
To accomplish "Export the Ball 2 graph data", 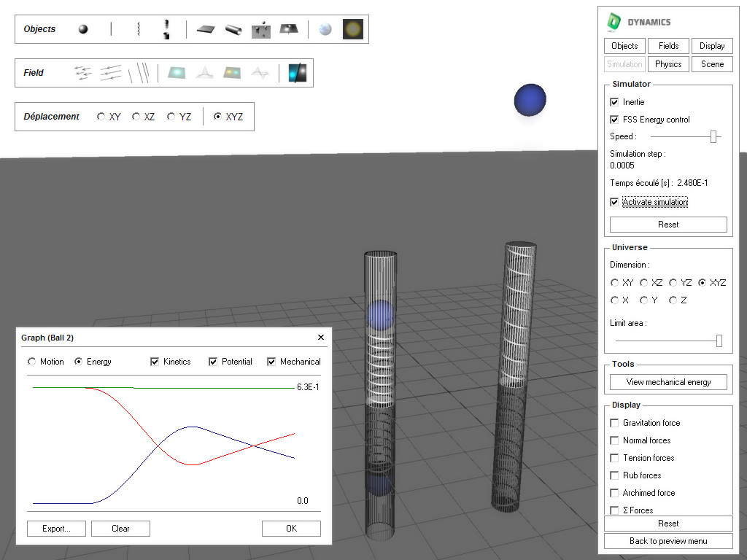I will pos(56,528).
